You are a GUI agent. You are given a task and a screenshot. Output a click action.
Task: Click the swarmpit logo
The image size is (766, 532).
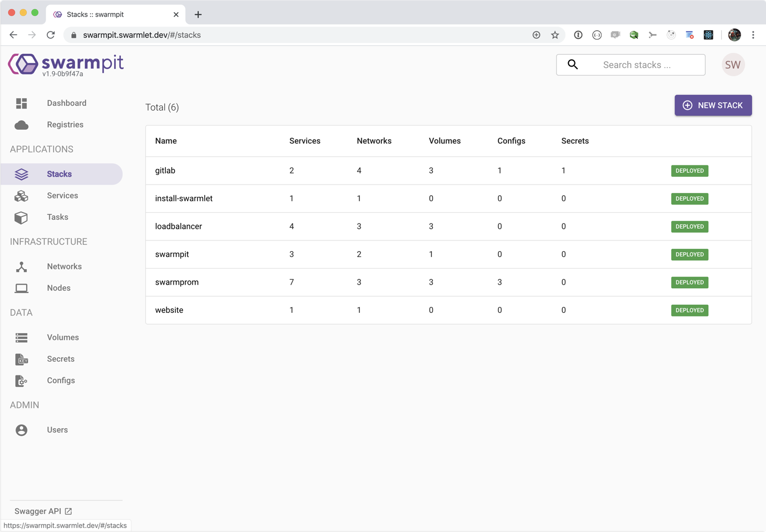point(66,65)
